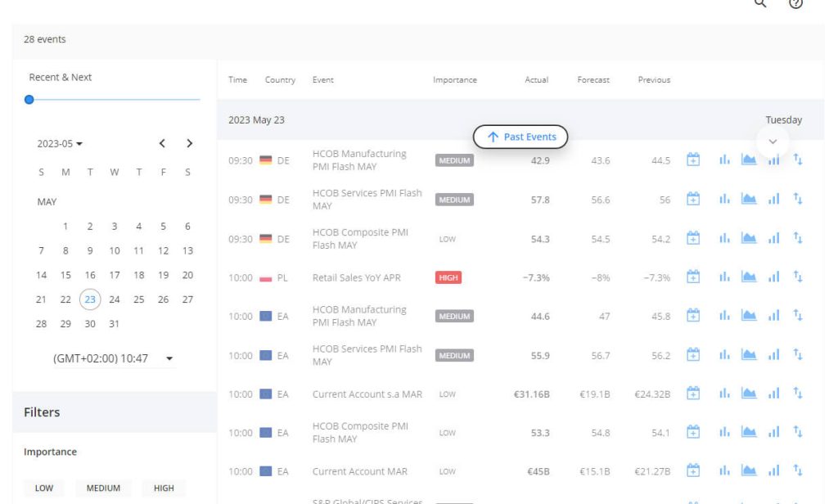Screen dimensions: 838x504
Task: Click bar chart icon for DE HCOB Composite PMI
Action: click(724, 238)
